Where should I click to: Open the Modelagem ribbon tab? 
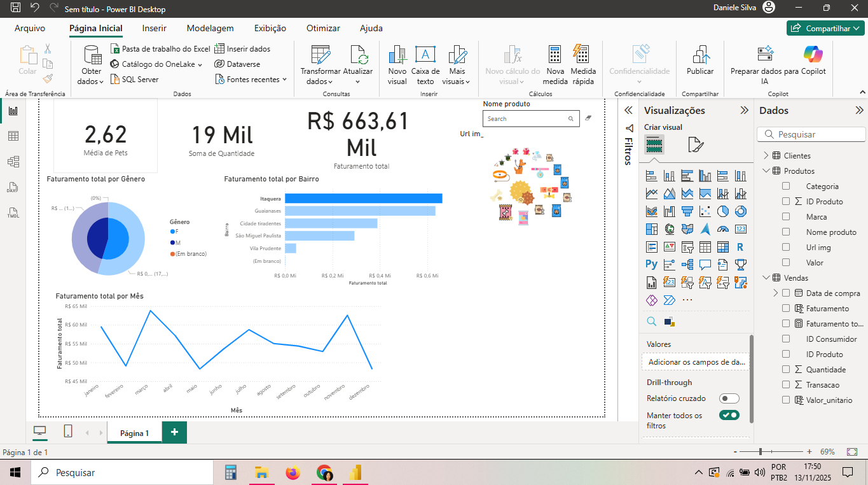pos(210,28)
